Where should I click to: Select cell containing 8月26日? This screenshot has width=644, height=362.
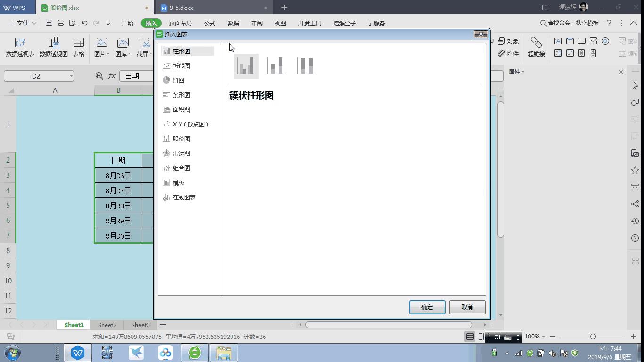click(118, 175)
